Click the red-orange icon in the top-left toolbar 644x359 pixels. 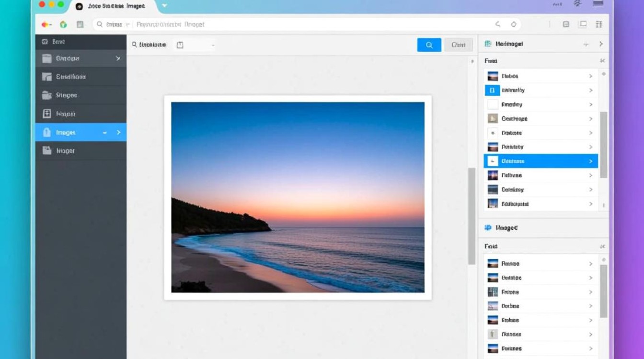click(46, 24)
